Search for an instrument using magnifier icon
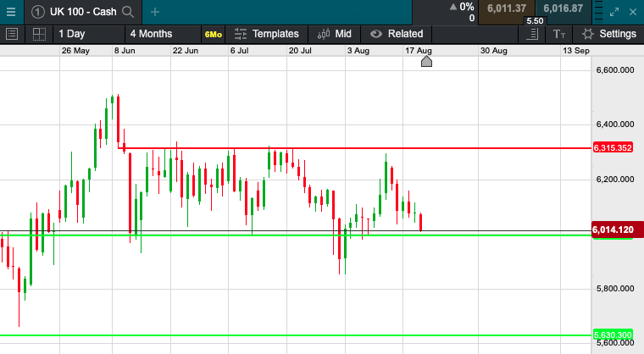Image resolution: width=644 pixels, height=354 pixels. pos(128,12)
